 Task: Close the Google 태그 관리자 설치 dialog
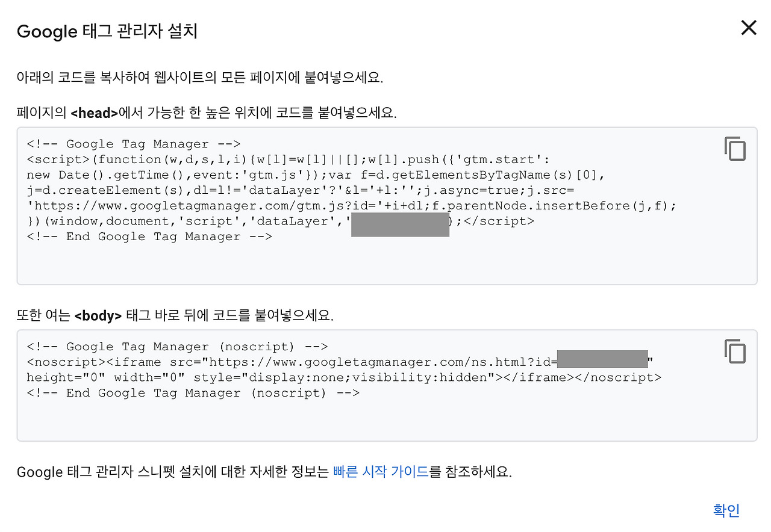pyautogui.click(x=748, y=28)
